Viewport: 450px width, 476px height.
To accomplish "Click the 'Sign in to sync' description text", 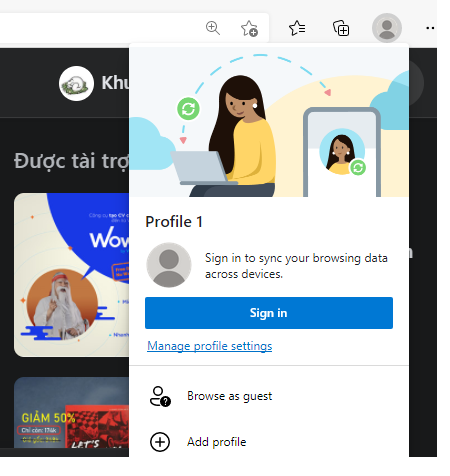I will click(296, 266).
